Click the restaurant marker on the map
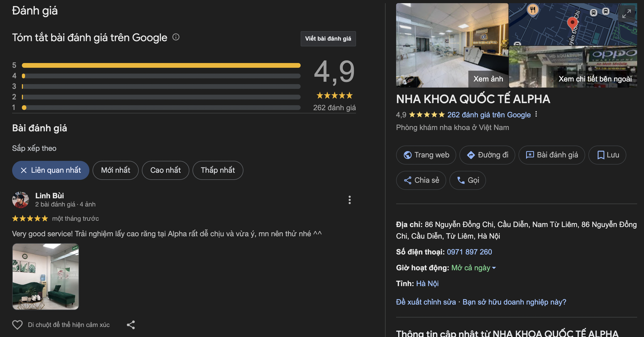 coord(533,10)
